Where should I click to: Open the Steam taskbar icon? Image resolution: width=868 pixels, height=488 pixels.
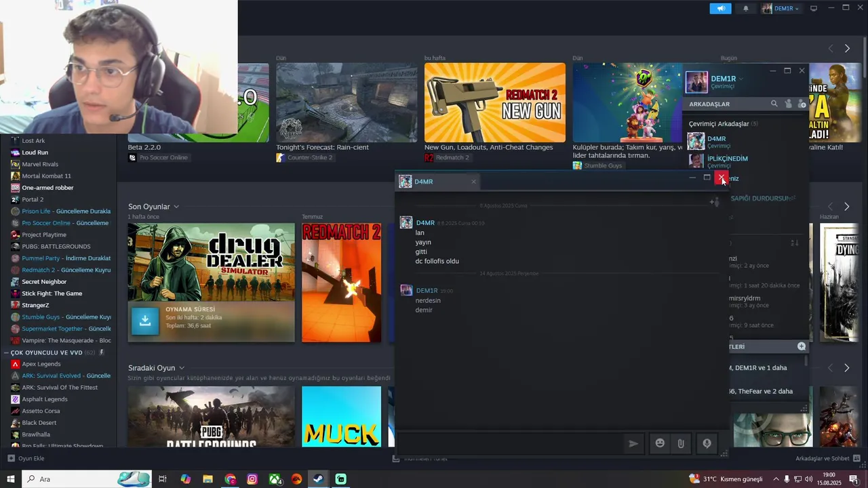[x=318, y=479]
